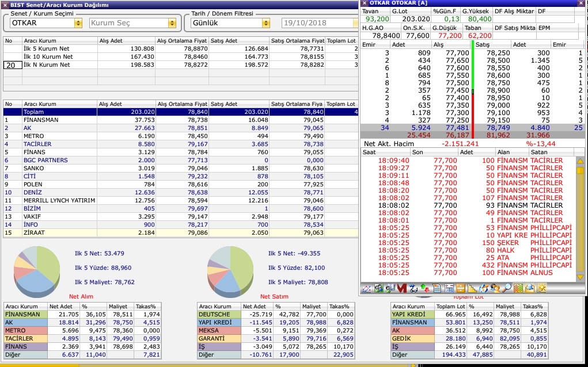Click the orange divide-sign icon
The width and height of the screenshot is (588, 367).
(461, 288)
